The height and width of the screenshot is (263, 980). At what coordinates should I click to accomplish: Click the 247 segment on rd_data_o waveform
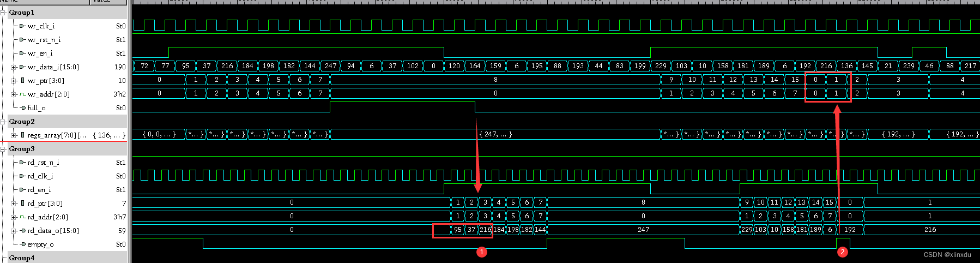[643, 229]
